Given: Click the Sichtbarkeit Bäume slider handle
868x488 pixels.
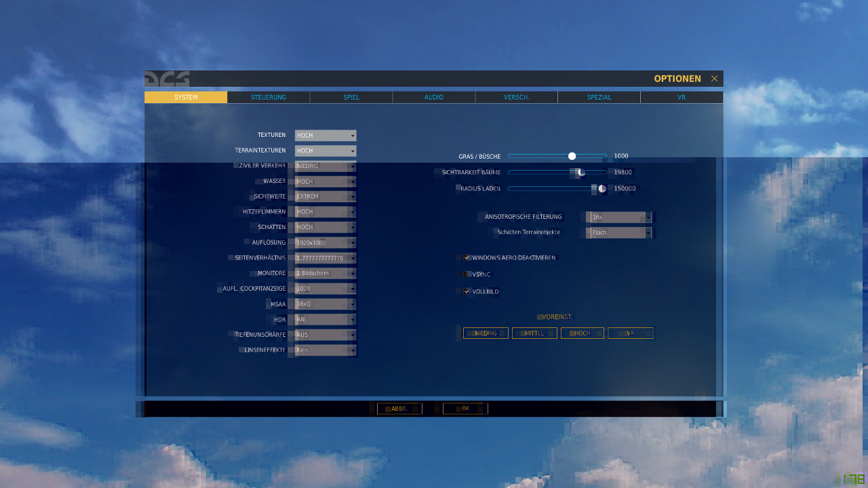Looking at the screenshot, I should (x=581, y=172).
